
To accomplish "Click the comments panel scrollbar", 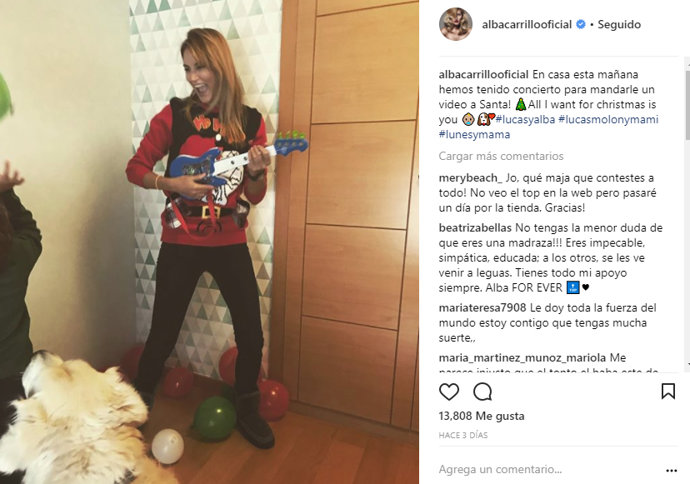I will point(687,213).
